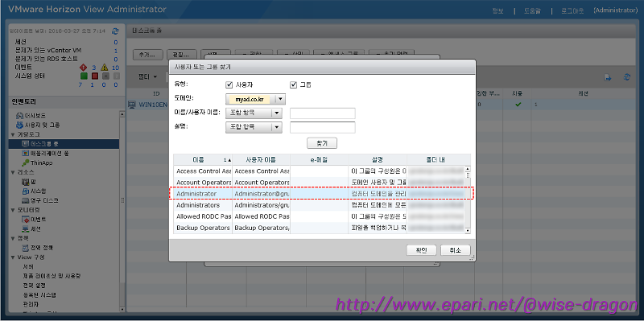
Task: Select the Access Control Assistance row
Action: [319, 171]
